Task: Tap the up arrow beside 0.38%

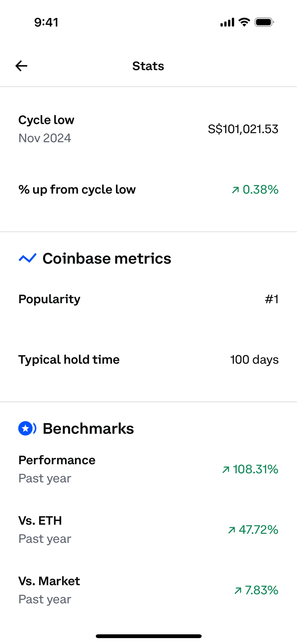Action: [x=235, y=190]
